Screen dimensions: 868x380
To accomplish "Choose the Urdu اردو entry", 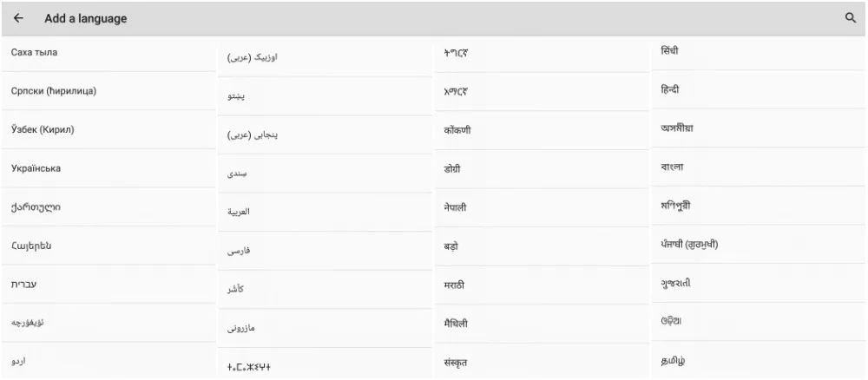I will tap(108, 361).
